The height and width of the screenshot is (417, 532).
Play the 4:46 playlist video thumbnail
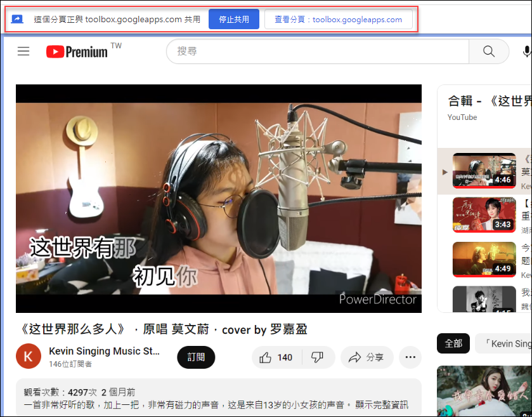[x=484, y=171]
